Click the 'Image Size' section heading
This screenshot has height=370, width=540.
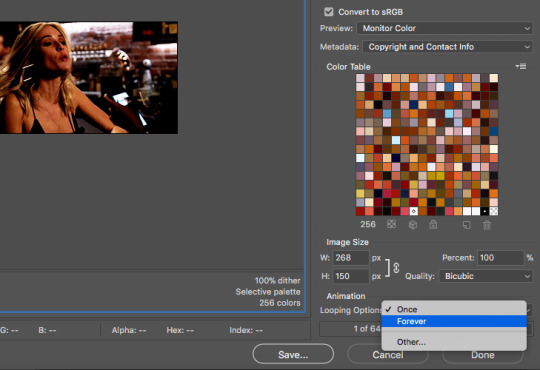tap(347, 242)
